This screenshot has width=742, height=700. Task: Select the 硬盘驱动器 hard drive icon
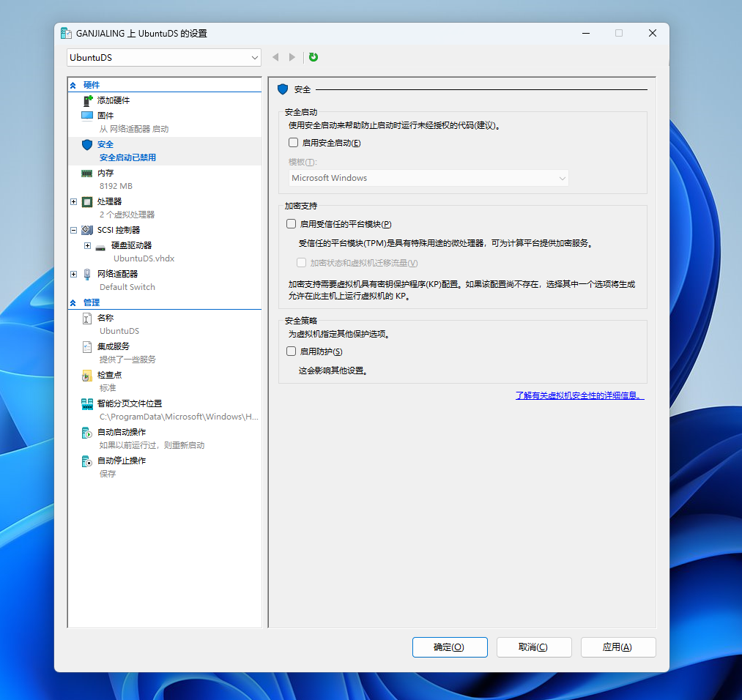point(100,247)
